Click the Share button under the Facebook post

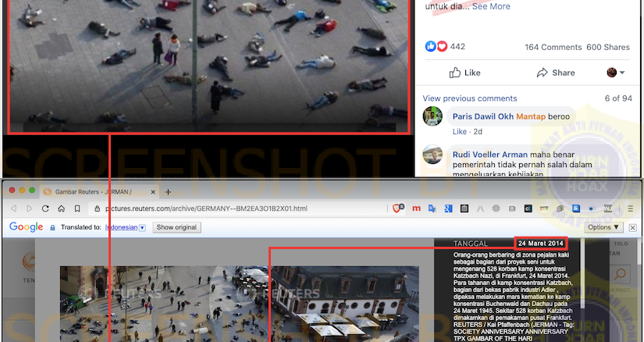pyautogui.click(x=555, y=73)
